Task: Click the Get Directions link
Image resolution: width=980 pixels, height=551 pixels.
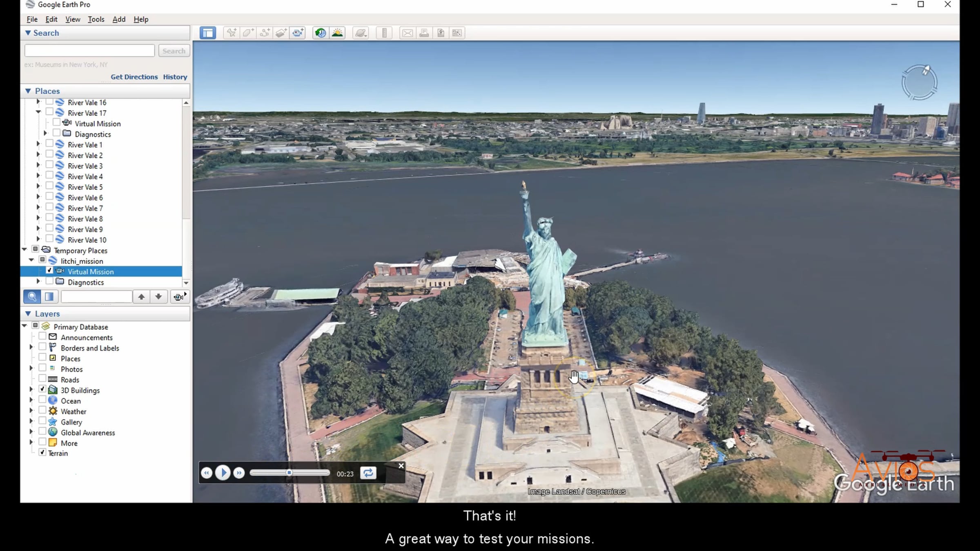Action: pos(134,77)
